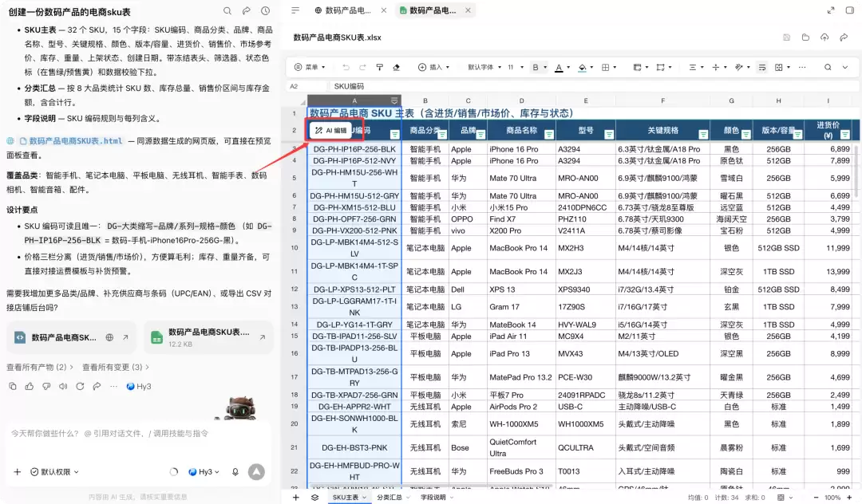The image size is (862, 504).
Task: Regenerate the response
Action: pyautogui.click(x=81, y=387)
